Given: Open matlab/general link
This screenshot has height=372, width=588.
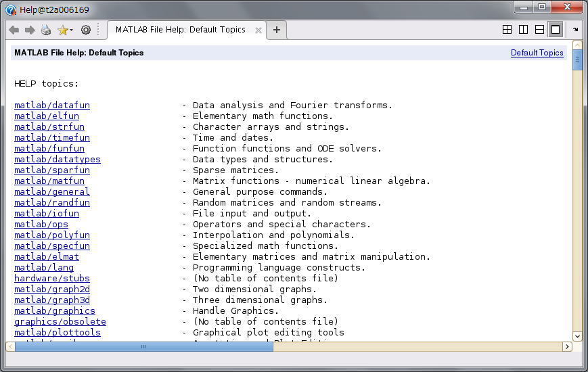Looking at the screenshot, I should pyautogui.click(x=52, y=192).
